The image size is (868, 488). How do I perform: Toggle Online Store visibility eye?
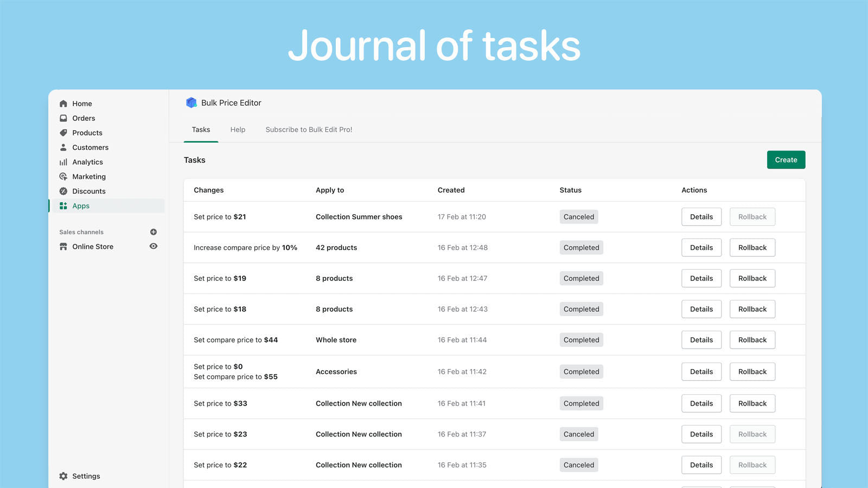coord(153,246)
